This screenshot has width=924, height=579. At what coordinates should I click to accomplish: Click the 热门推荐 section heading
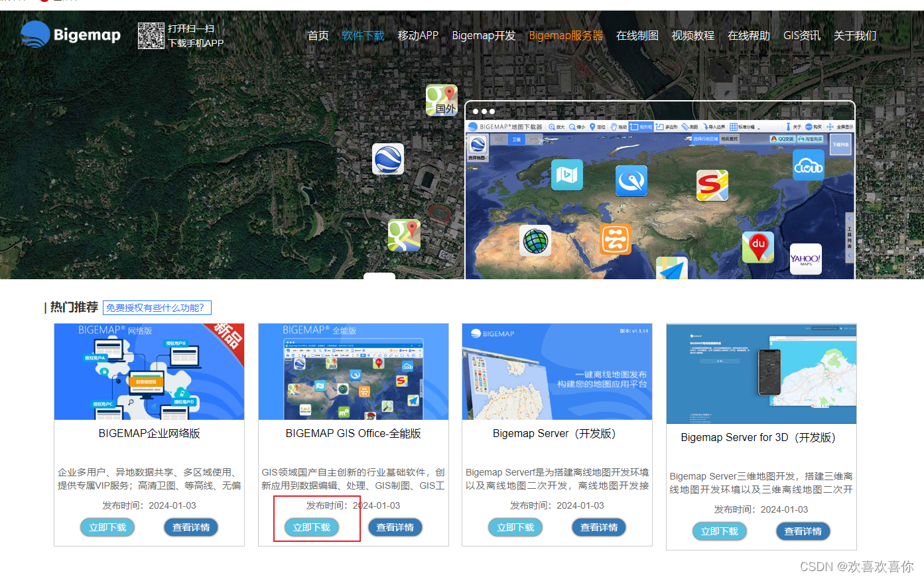74,307
